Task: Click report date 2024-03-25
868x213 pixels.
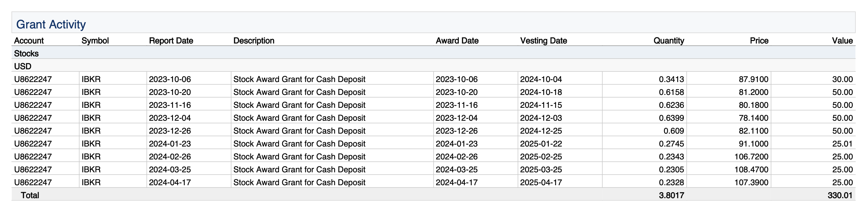Action: point(170,170)
